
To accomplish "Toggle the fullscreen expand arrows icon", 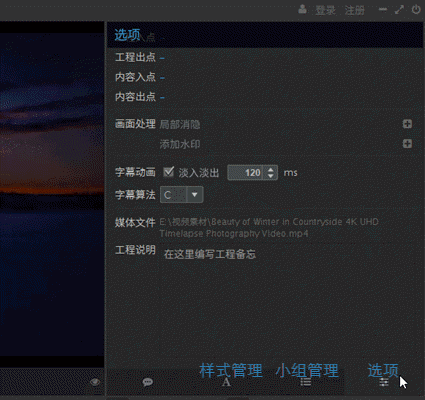I will 399,9.
